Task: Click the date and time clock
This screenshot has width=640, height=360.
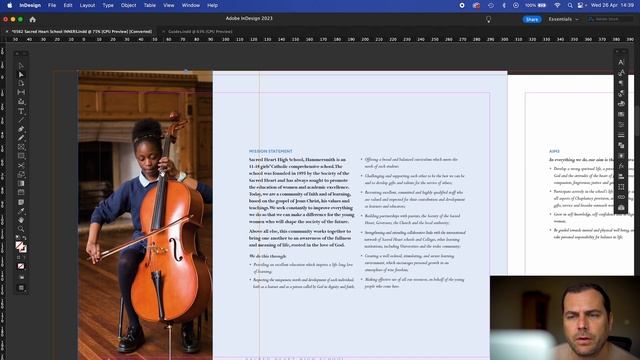Action: click(613, 5)
